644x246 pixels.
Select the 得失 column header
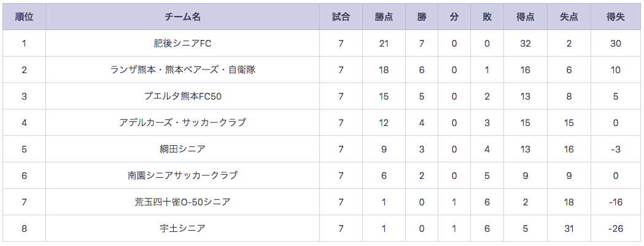(x=616, y=17)
